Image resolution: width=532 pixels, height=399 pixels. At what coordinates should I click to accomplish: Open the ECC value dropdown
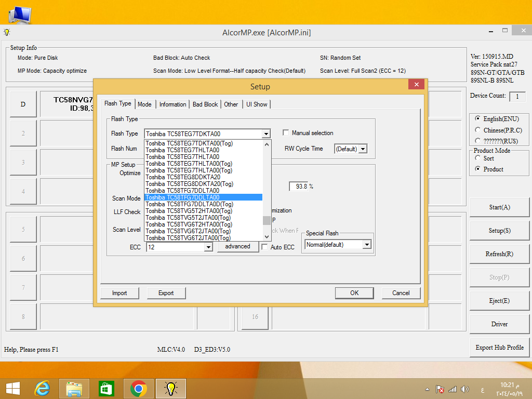[x=208, y=247]
